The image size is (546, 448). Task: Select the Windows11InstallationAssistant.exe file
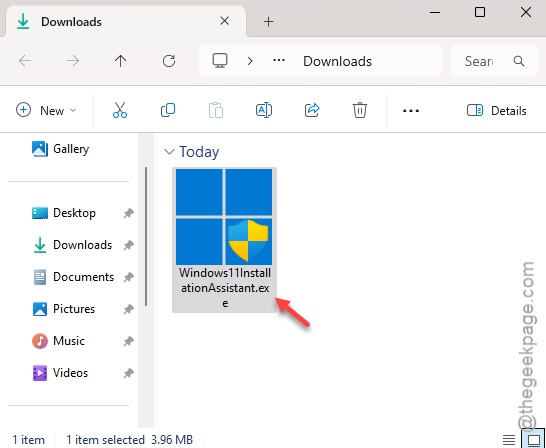[225, 240]
